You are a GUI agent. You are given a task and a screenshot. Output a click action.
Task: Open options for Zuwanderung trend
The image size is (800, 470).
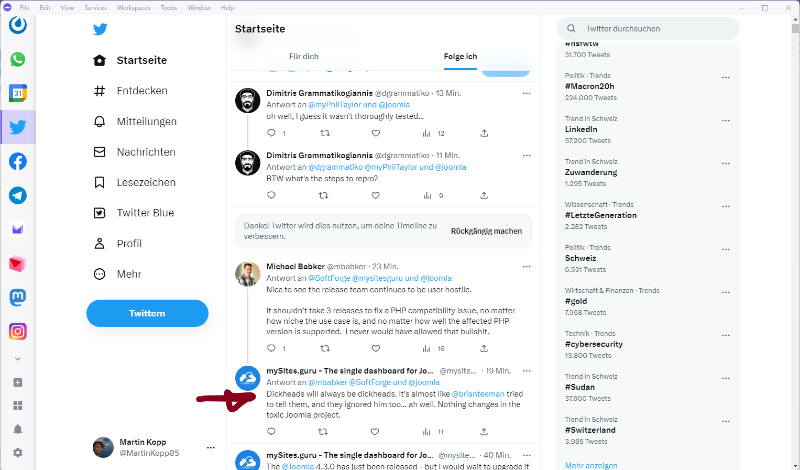(x=726, y=164)
